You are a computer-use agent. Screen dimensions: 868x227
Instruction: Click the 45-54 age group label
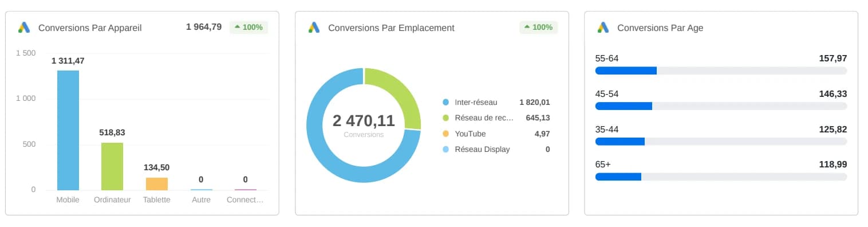click(x=607, y=93)
